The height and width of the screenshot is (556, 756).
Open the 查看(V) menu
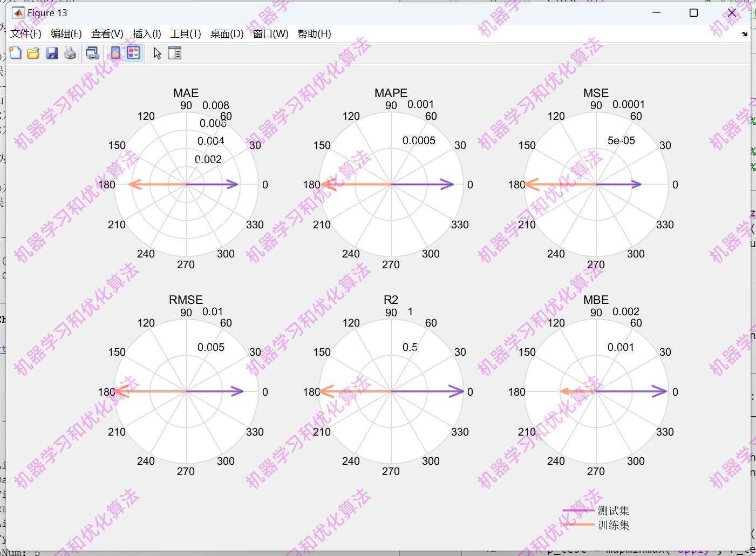tap(107, 33)
